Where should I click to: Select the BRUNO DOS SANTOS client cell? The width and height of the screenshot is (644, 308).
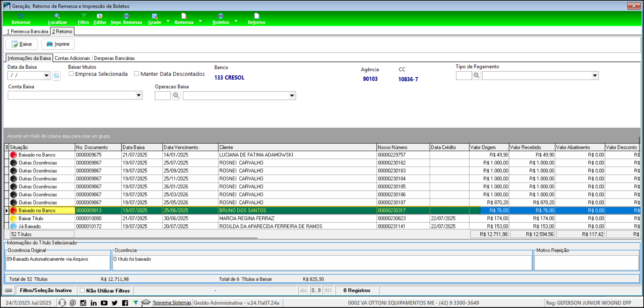[297, 211]
